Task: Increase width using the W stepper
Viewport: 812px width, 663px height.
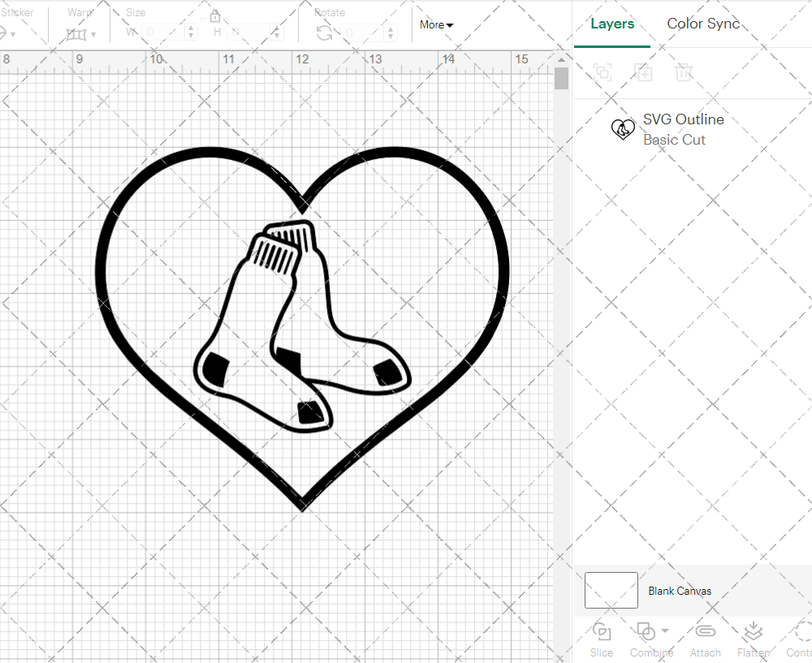Action: (192, 27)
